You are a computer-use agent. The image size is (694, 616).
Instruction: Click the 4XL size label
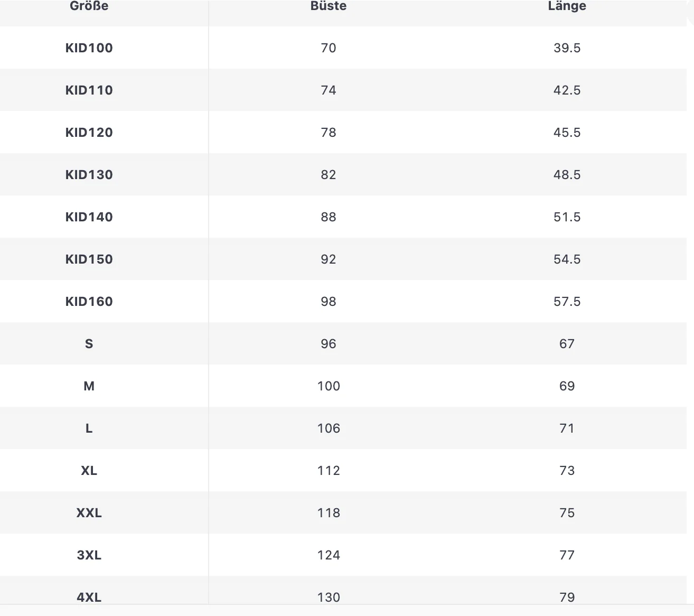89,597
